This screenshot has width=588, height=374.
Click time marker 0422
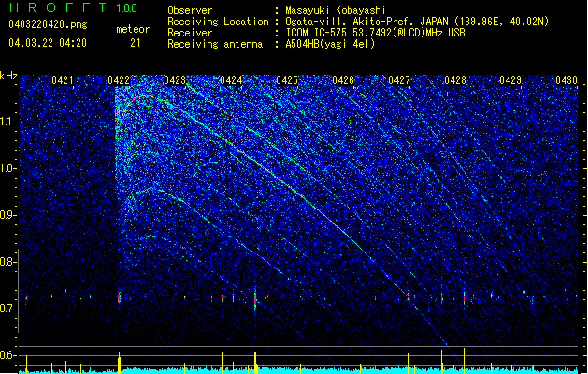[x=119, y=80]
